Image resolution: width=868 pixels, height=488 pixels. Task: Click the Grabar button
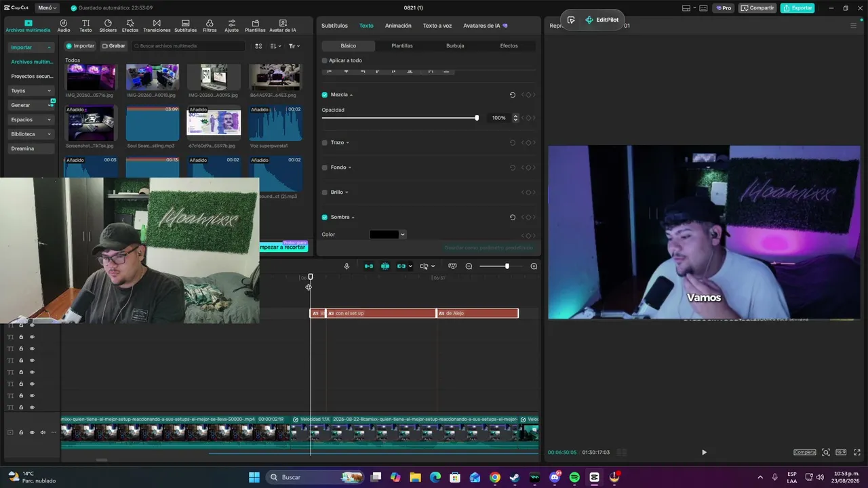114,46
